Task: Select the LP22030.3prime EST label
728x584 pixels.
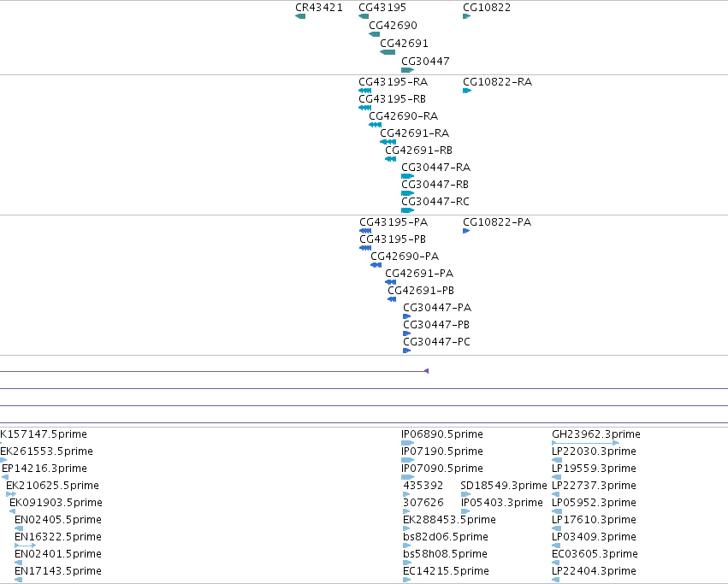Action: pyautogui.click(x=594, y=451)
